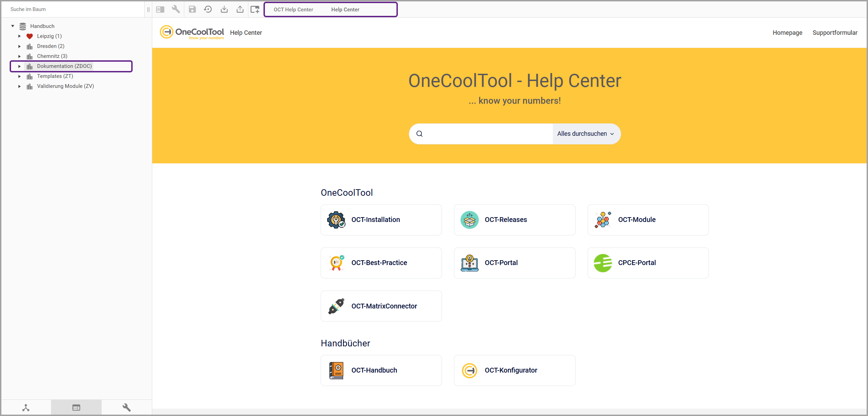Collapse the Handbuch root node
The image size is (868, 416).
coord(13,26)
